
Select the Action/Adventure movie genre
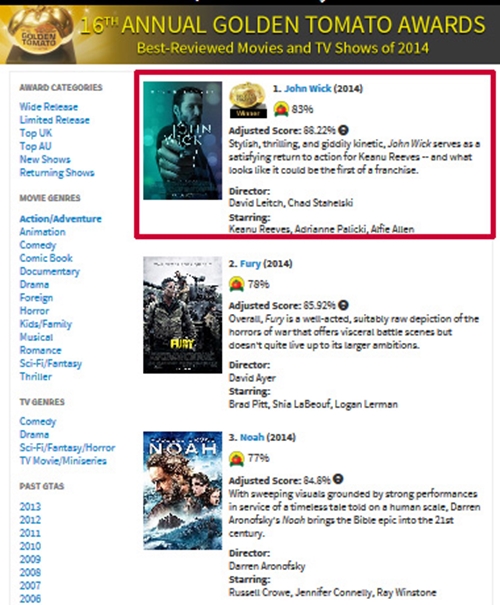click(x=61, y=219)
